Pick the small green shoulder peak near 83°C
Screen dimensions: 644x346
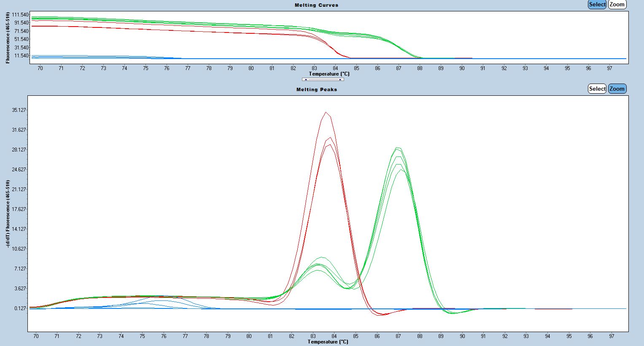321,257
